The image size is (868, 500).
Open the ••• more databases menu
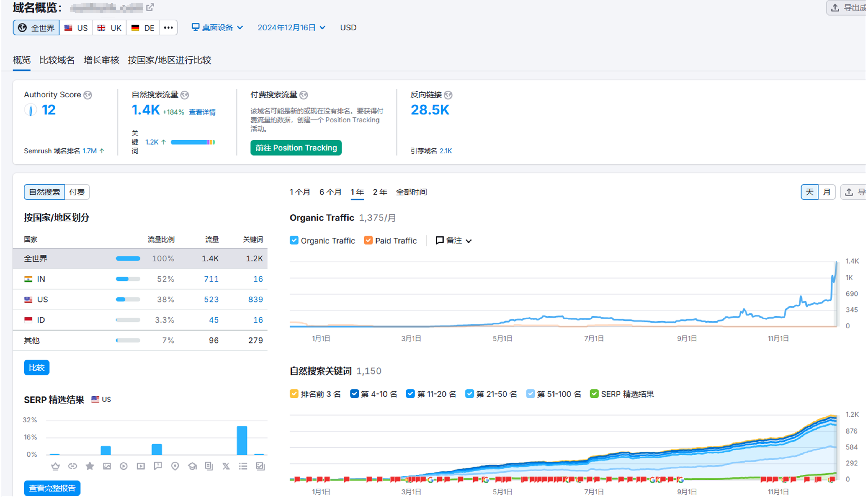(169, 28)
